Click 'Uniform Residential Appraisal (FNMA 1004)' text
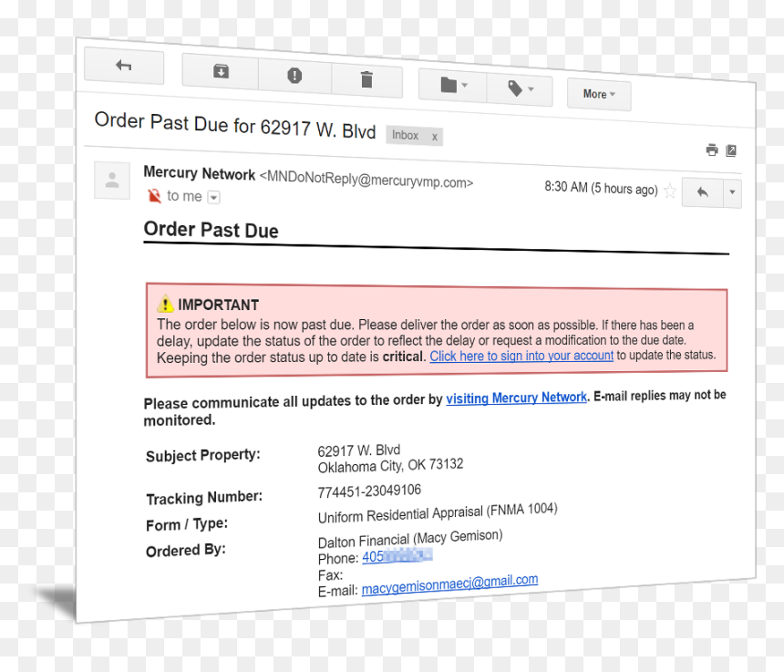The width and height of the screenshot is (784, 672). [x=438, y=513]
